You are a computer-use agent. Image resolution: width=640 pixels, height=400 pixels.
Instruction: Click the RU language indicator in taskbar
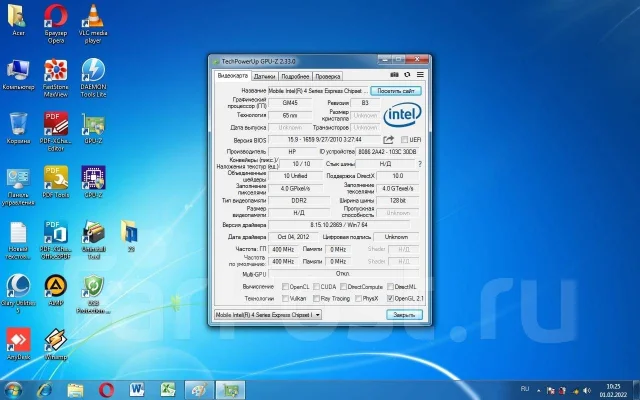tap(525, 389)
